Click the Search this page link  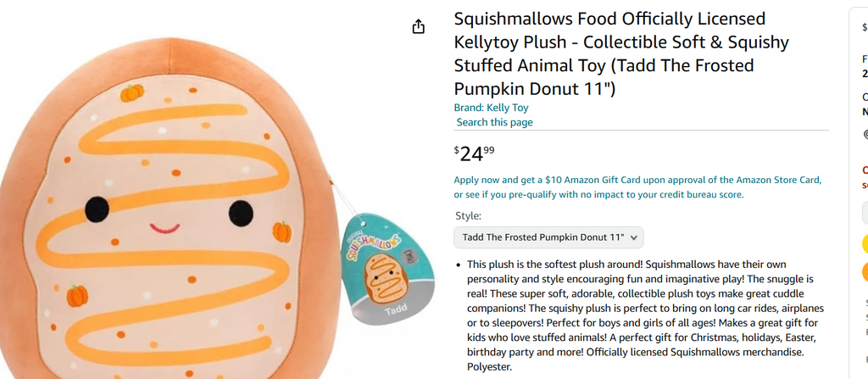[494, 122]
